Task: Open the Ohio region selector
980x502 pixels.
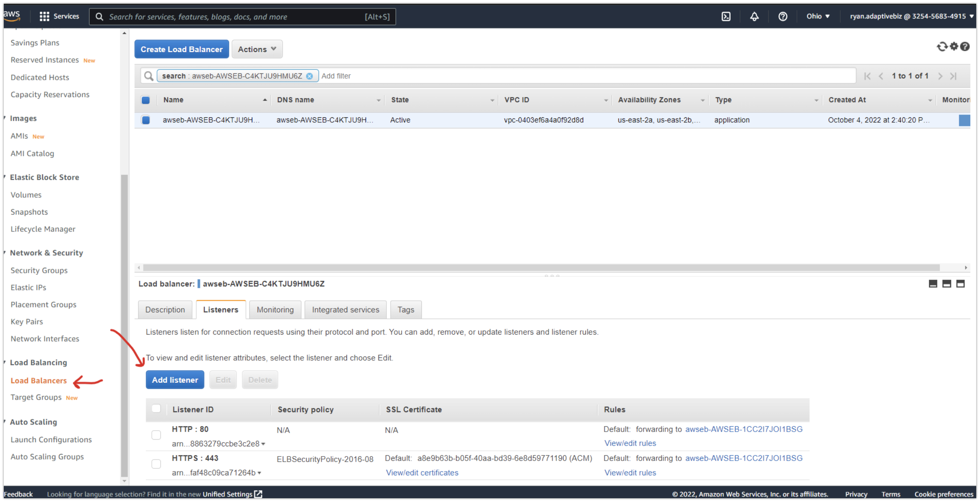Action: tap(818, 16)
